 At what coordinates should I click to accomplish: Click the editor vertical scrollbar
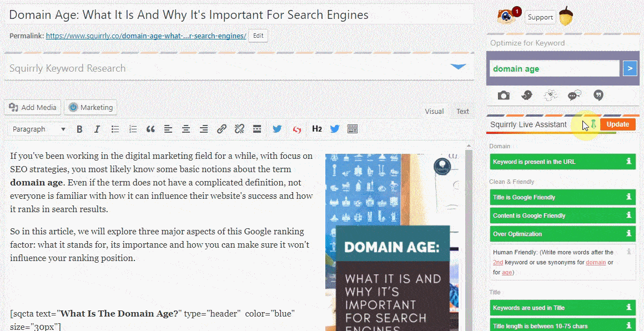tap(470, 238)
